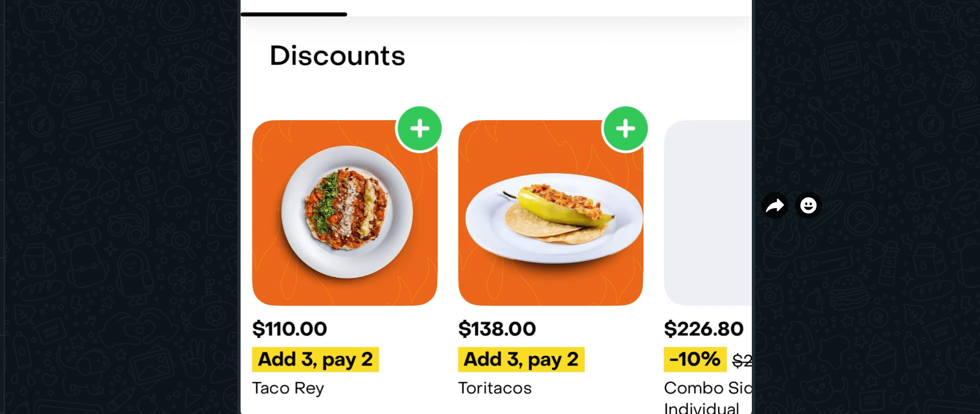Select Taco Rey's "Add 3, pay 2" badge

(315, 360)
